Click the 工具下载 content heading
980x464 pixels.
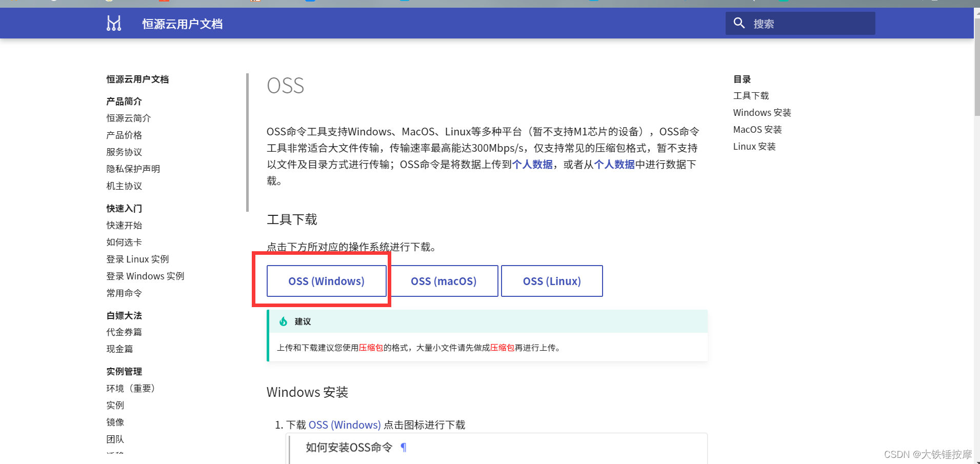[292, 220]
